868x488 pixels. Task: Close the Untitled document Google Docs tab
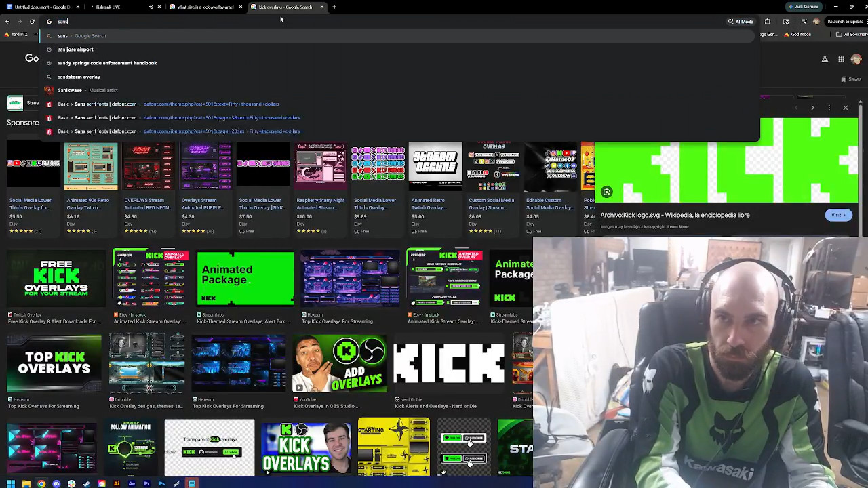78,7
